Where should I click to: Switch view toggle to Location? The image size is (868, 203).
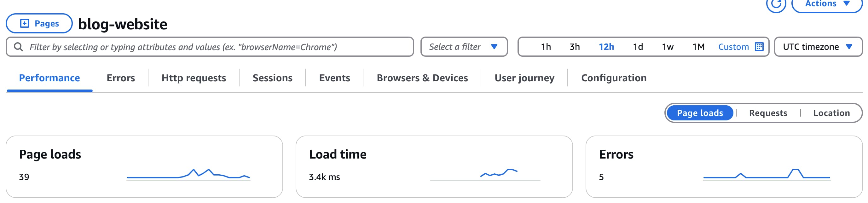click(831, 113)
